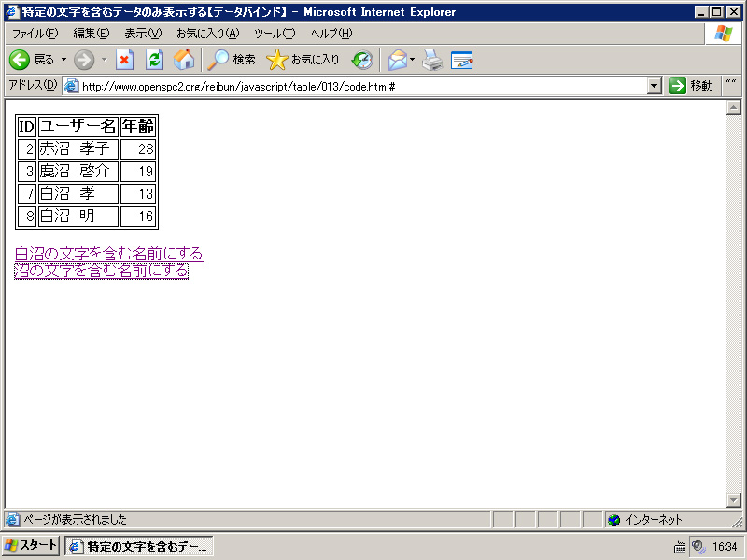Select ID cell 7
Viewport: 747px width, 560px height.
(27, 193)
